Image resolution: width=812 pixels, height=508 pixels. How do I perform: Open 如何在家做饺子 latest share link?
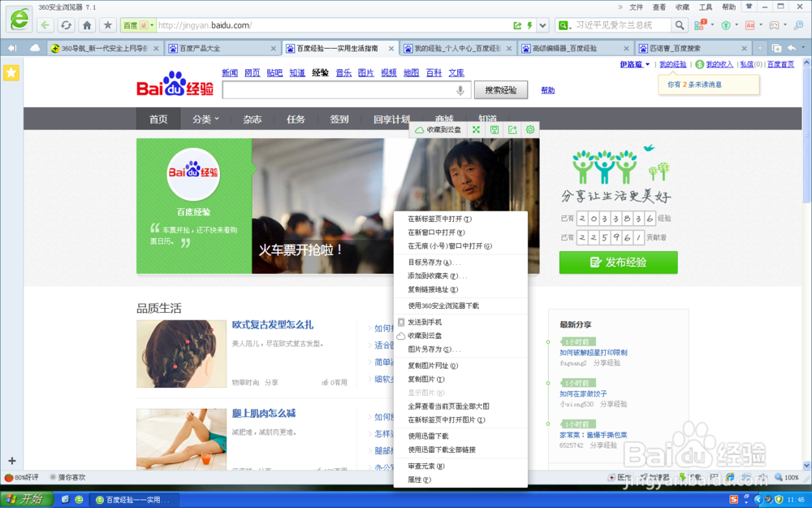[x=583, y=393]
